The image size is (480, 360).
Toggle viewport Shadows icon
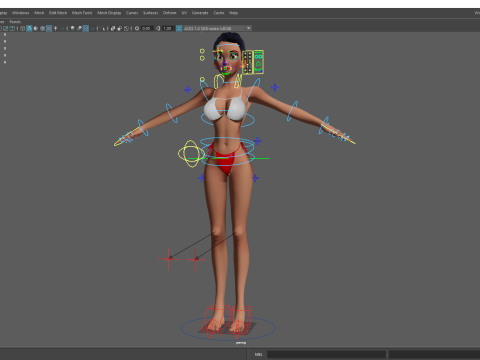coord(63,28)
